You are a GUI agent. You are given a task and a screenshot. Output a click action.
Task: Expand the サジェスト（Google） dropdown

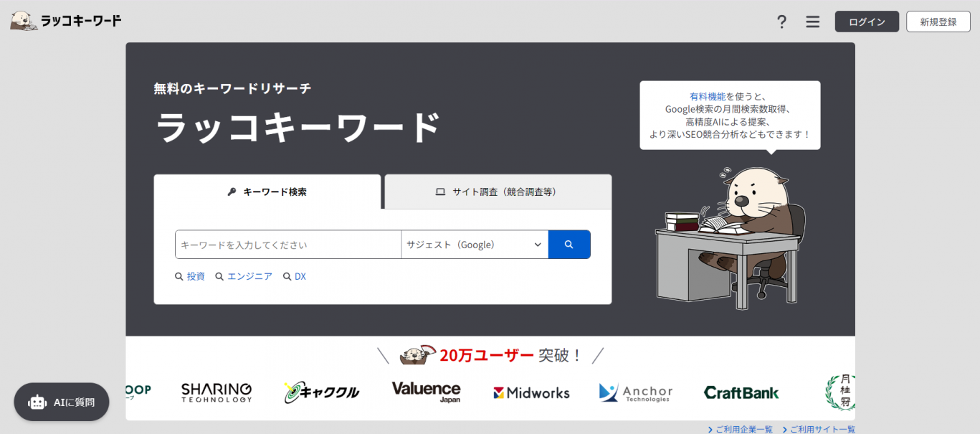pos(474,245)
